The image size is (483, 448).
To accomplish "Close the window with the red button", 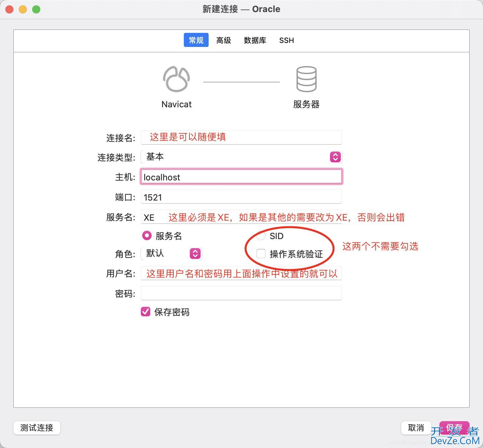I will 9,9.
